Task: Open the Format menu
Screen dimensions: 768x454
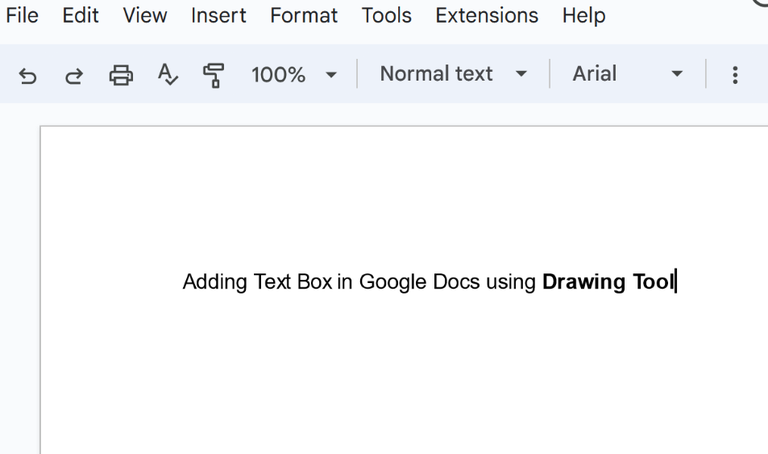Action: click(x=304, y=16)
